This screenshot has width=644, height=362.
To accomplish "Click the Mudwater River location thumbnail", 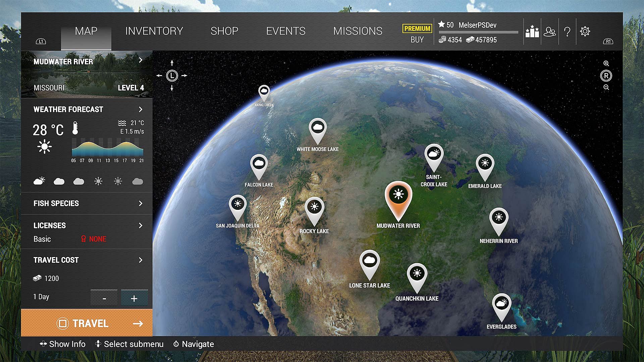I will [x=87, y=74].
